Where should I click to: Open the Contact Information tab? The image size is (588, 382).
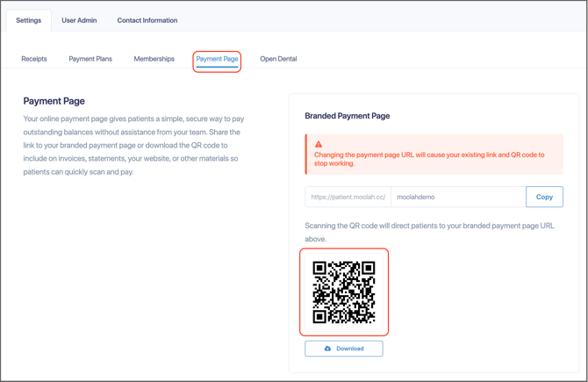coord(147,20)
